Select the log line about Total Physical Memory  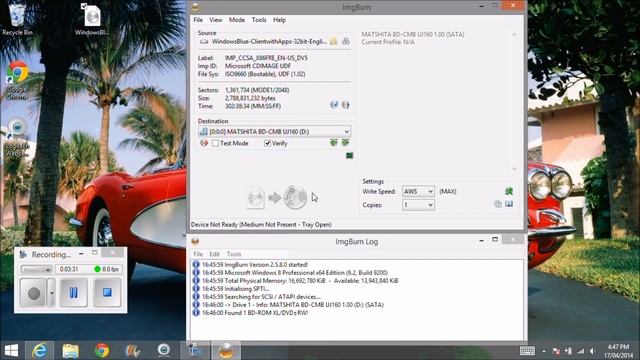(300, 280)
